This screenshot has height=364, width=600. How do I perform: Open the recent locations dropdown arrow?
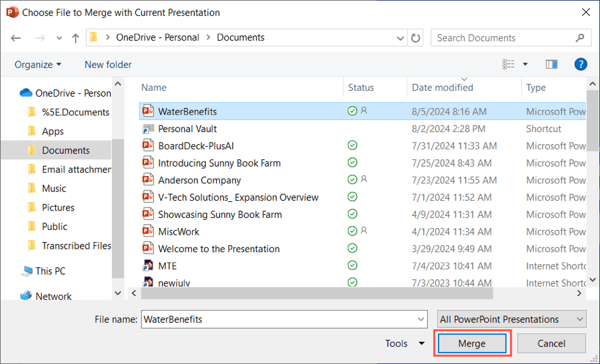click(59, 38)
